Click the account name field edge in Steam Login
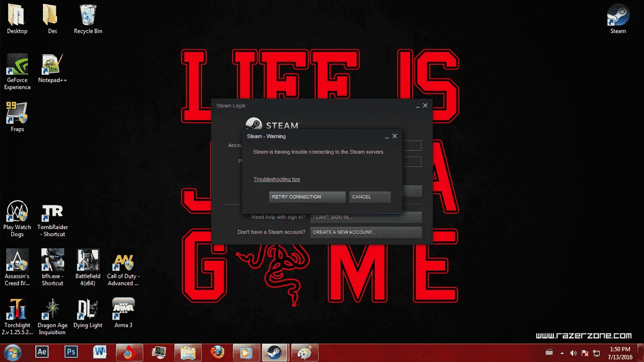The width and height of the screenshot is (644, 362). pyautogui.click(x=412, y=146)
